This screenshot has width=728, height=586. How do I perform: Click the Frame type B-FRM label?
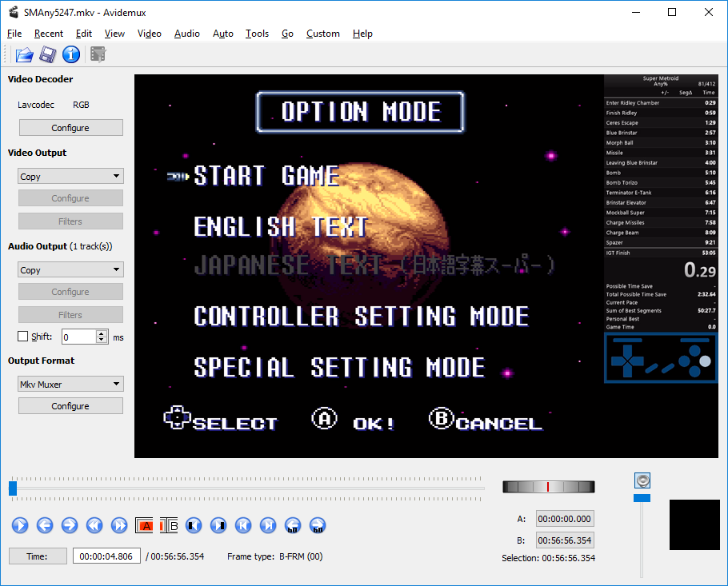275,556
